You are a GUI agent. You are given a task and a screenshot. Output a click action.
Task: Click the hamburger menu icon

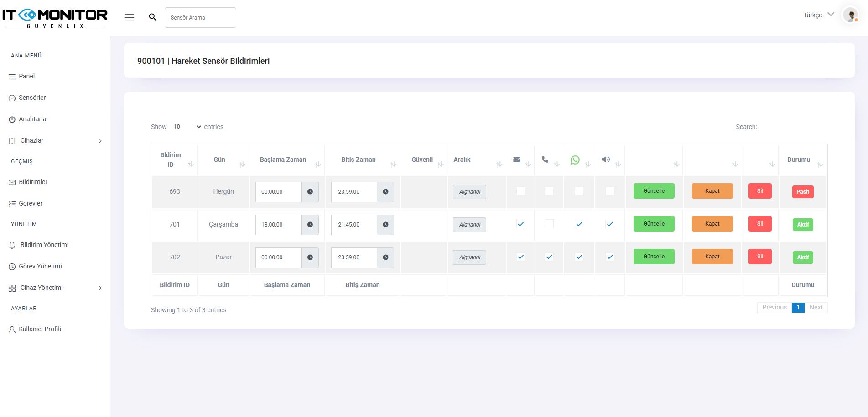click(129, 17)
